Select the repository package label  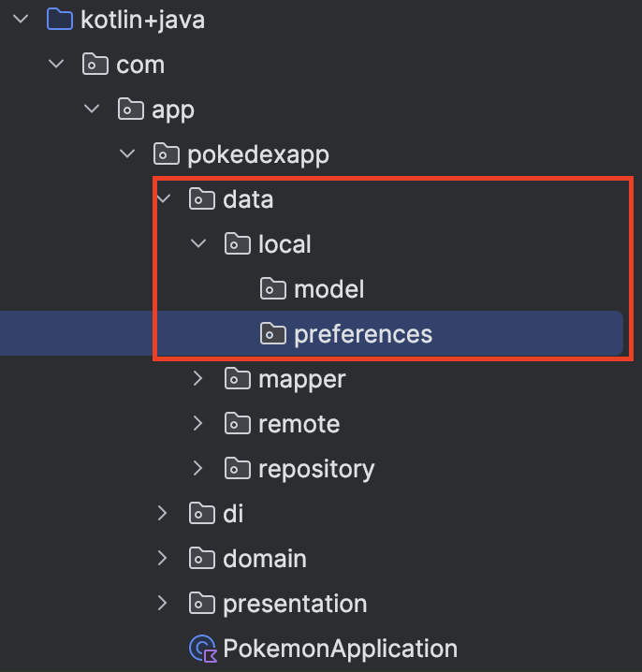(x=316, y=469)
